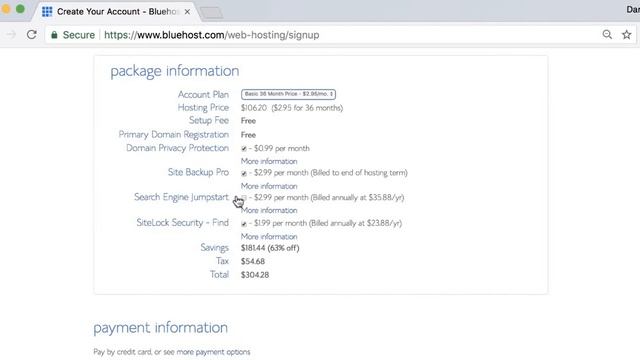Uncheck SiteLock Security - Find checkbox

244,224
